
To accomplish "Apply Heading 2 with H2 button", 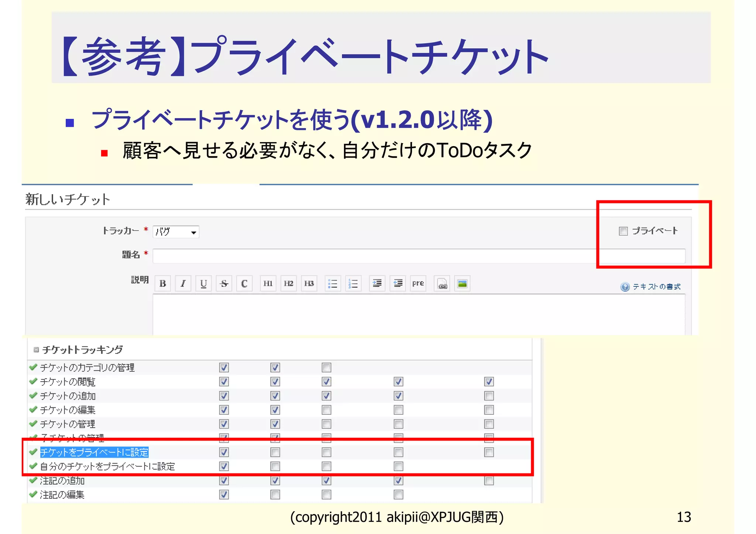I will tap(288, 283).
